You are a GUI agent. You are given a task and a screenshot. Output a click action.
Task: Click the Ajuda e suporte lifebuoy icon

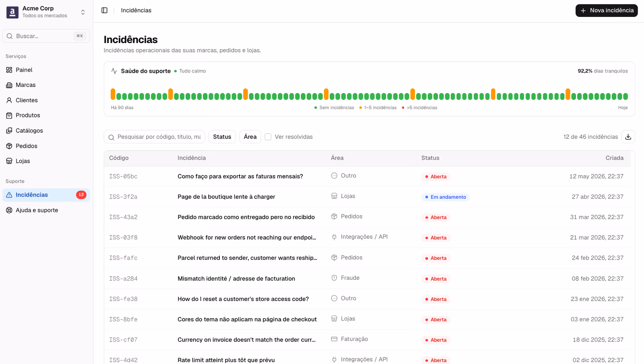pos(9,210)
